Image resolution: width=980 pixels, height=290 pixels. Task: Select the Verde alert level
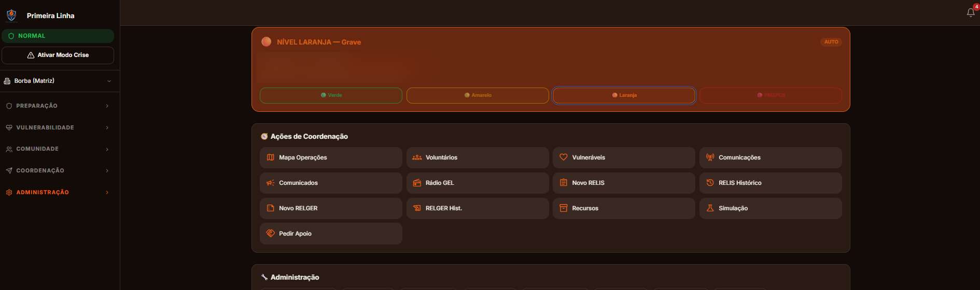[x=331, y=95]
